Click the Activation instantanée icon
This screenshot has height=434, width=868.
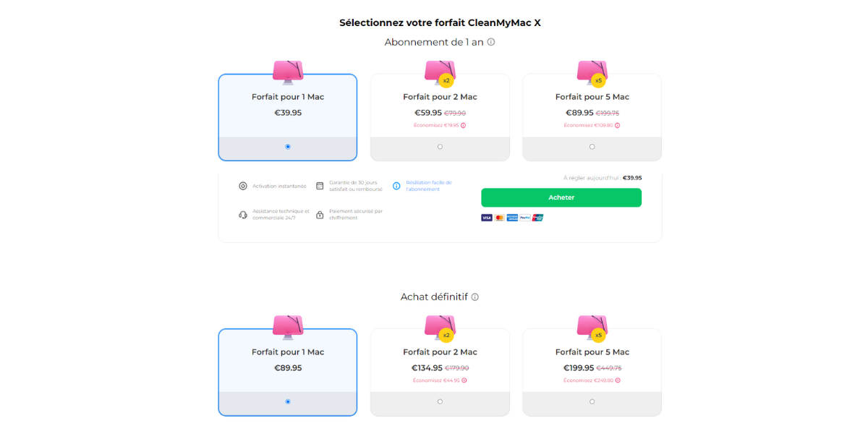[243, 186]
